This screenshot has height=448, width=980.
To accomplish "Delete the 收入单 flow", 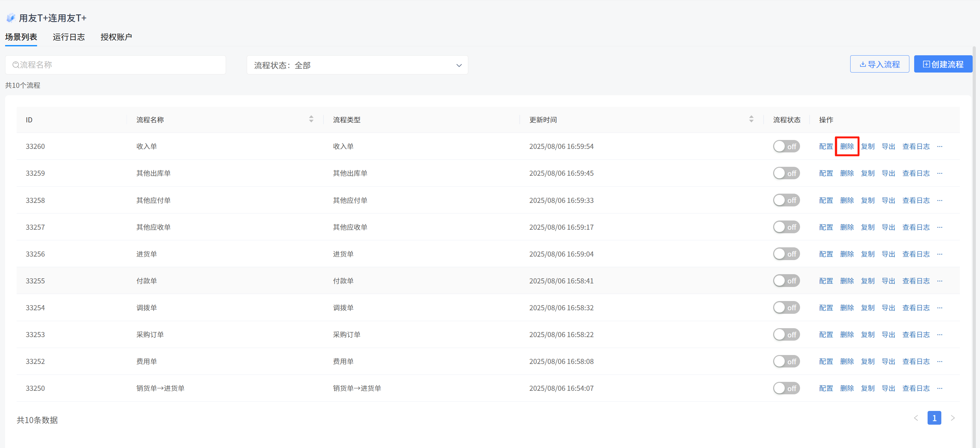I will tap(847, 146).
